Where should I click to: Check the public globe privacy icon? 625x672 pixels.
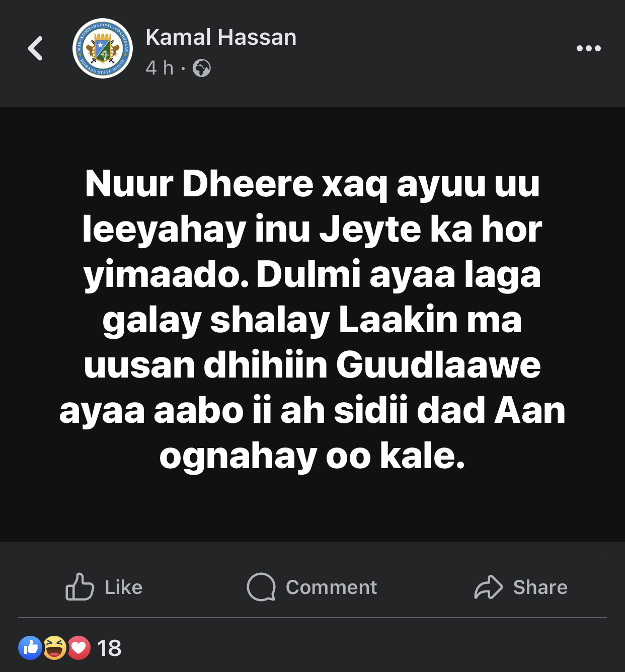coord(202,68)
